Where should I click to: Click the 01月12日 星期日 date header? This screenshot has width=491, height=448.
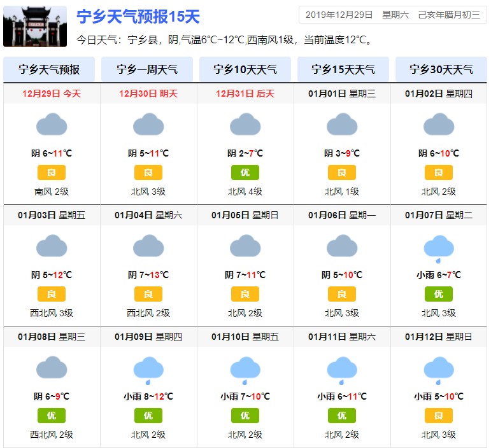(x=439, y=337)
